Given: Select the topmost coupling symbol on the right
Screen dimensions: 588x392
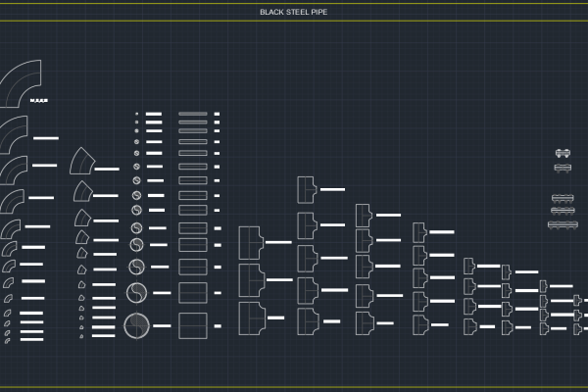Looking at the screenshot, I should (563, 154).
